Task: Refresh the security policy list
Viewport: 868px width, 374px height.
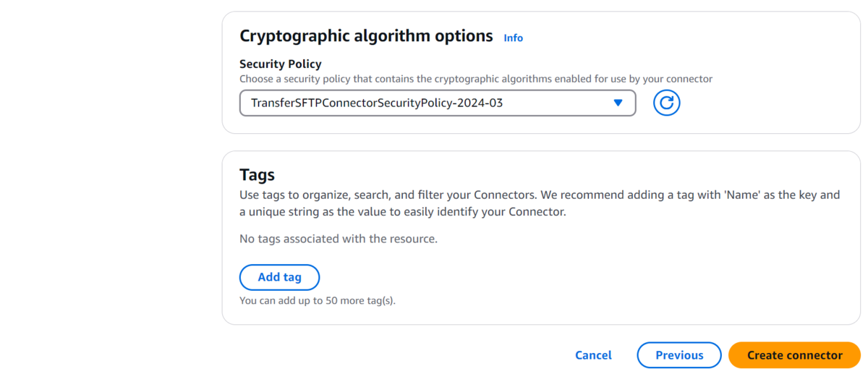Action: pos(666,103)
